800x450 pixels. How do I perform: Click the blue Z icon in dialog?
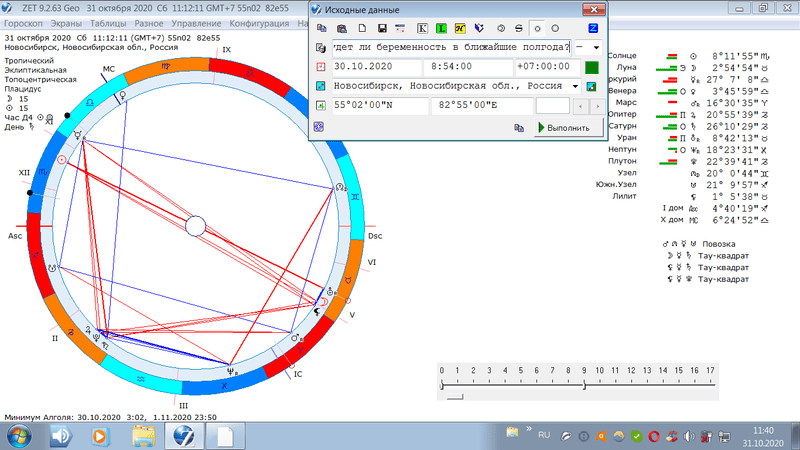[x=594, y=27]
